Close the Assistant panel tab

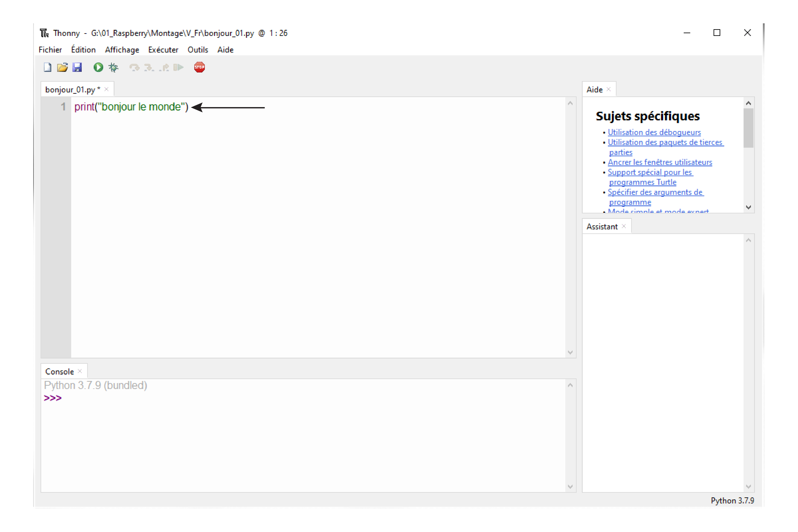coord(624,226)
